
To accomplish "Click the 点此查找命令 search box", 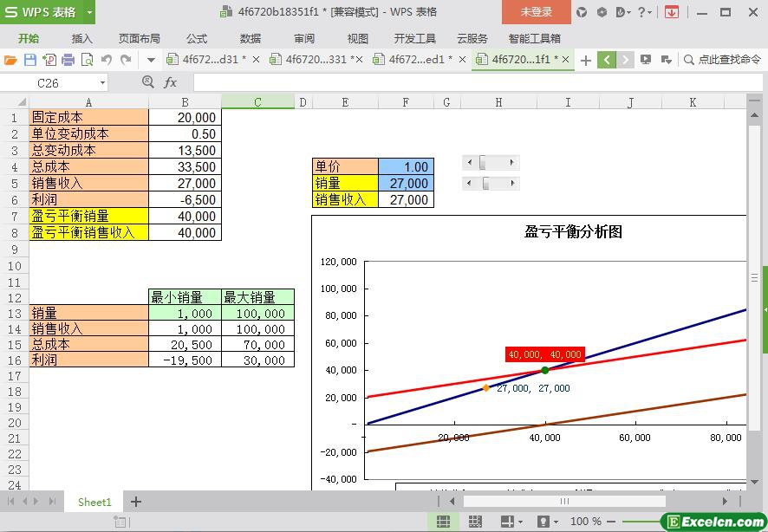I will [x=723, y=60].
